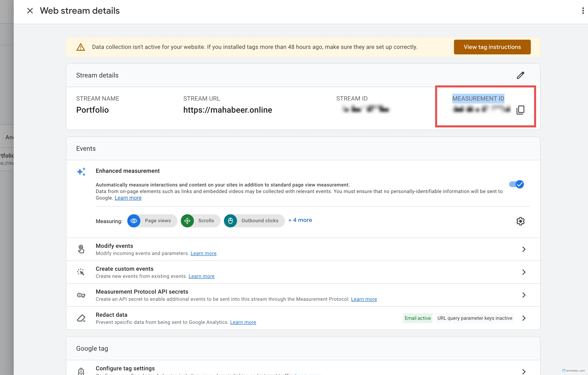The height and width of the screenshot is (375, 588).
Task: Click View tag instructions
Action: [x=492, y=47]
